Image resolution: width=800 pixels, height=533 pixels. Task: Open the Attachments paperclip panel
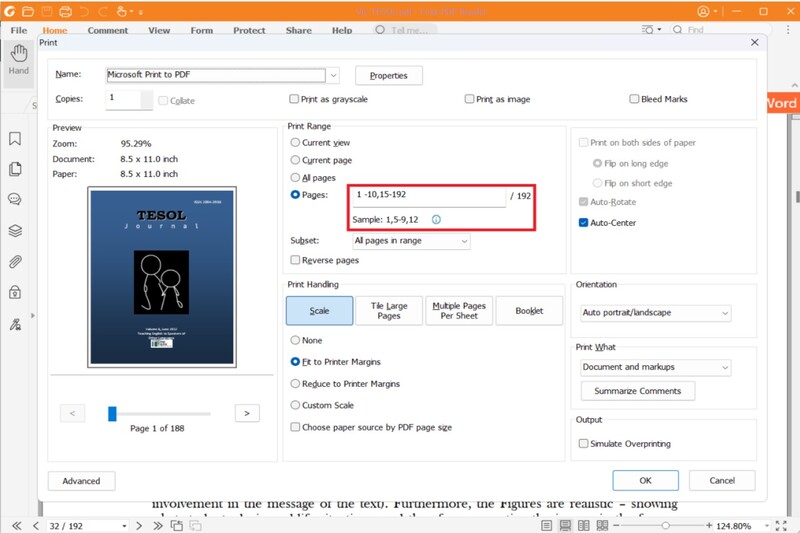coord(15,262)
